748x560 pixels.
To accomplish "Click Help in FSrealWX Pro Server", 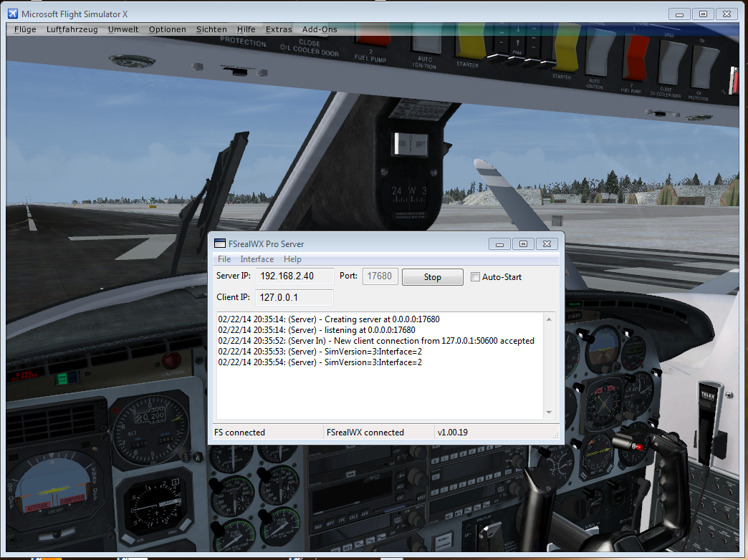I will [292, 259].
